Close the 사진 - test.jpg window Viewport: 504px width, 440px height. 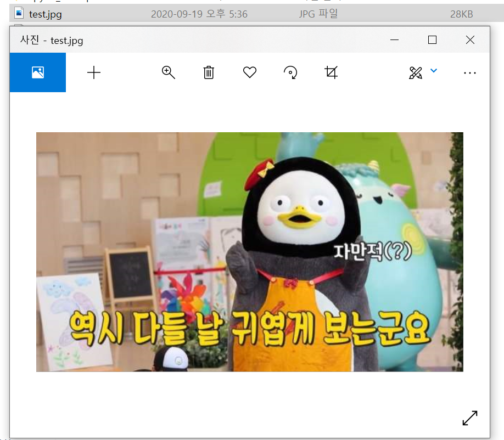(471, 40)
